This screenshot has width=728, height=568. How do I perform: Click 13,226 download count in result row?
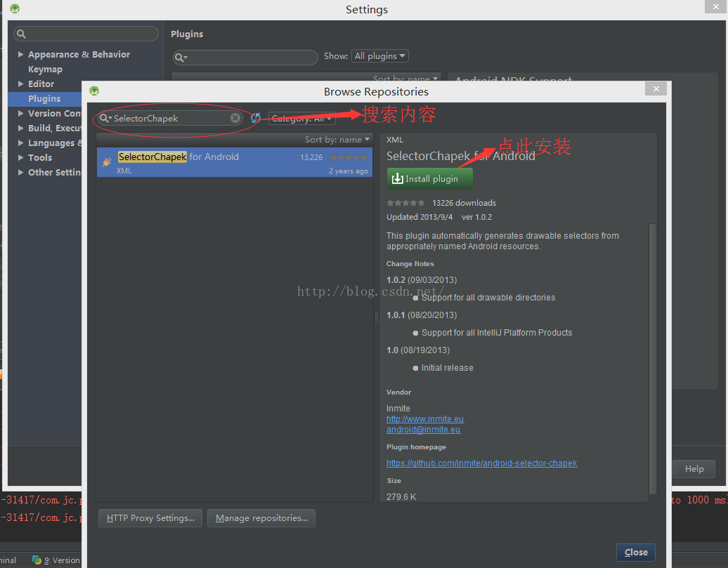(x=311, y=157)
